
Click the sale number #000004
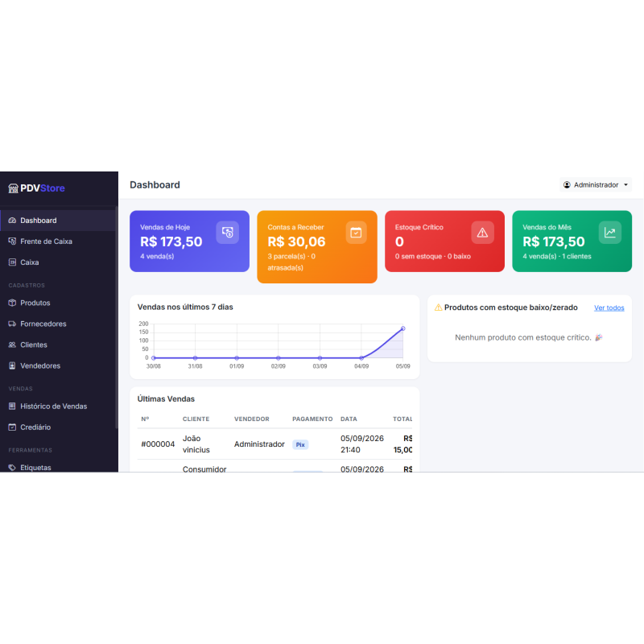pos(158,444)
